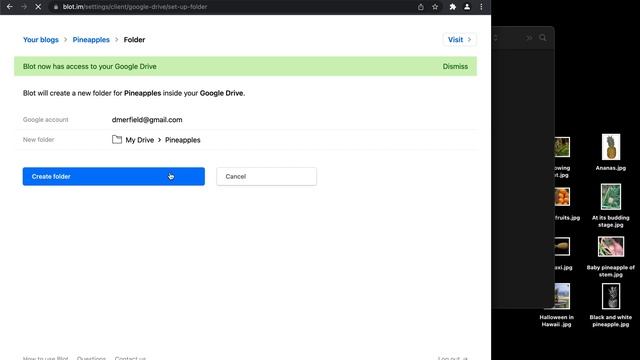
Task: Click the share icon in the address bar
Action: tap(420, 7)
